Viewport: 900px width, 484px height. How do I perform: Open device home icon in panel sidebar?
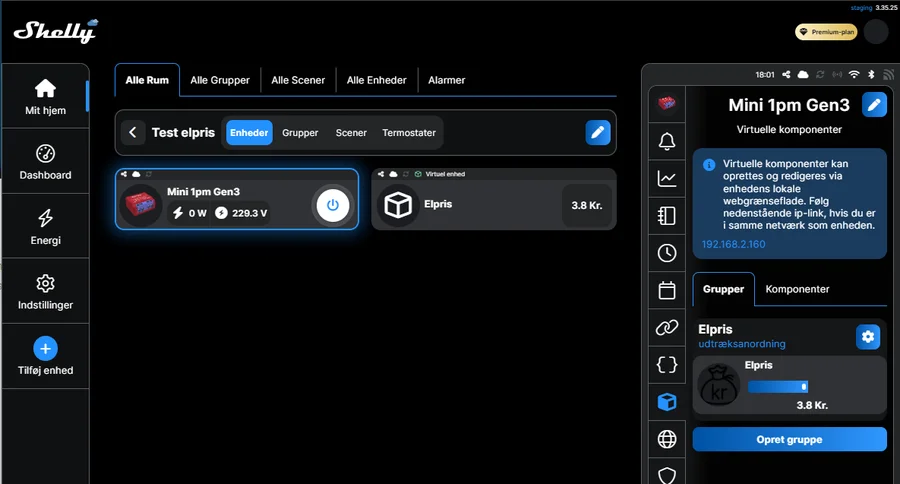click(x=666, y=104)
